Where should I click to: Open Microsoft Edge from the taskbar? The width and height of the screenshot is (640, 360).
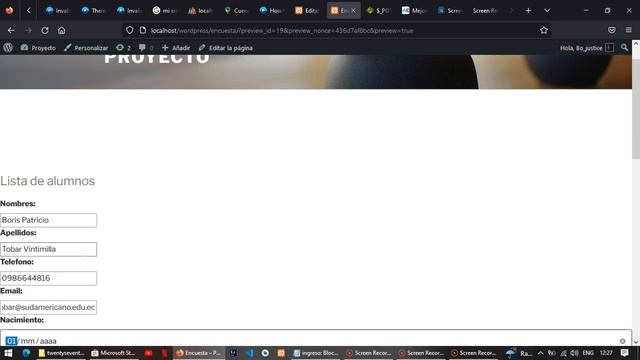tap(26, 353)
